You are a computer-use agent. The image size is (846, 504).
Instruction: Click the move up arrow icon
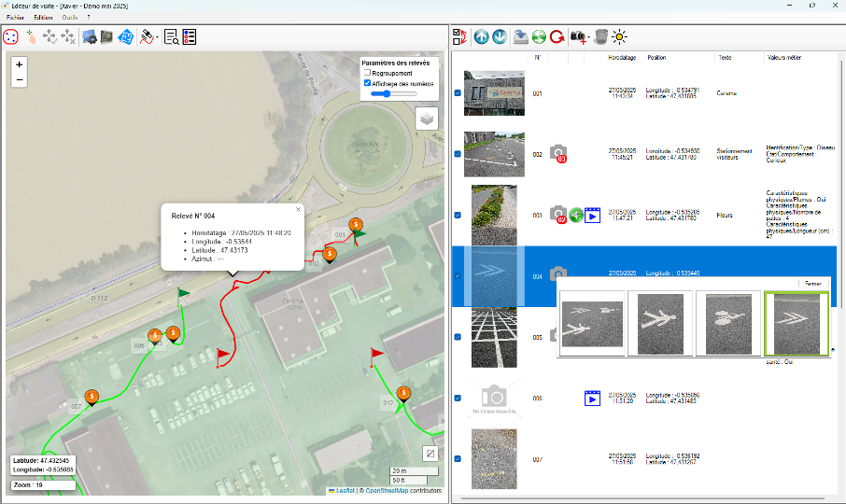point(482,37)
